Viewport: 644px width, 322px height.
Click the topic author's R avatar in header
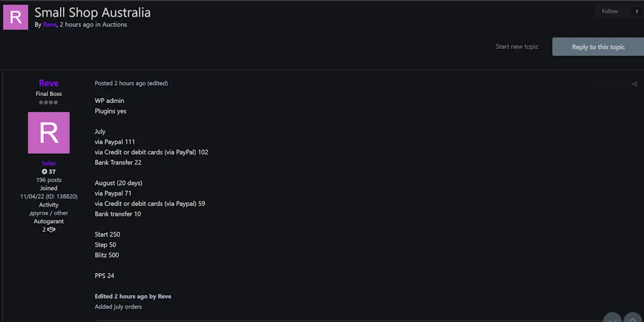pos(15,17)
